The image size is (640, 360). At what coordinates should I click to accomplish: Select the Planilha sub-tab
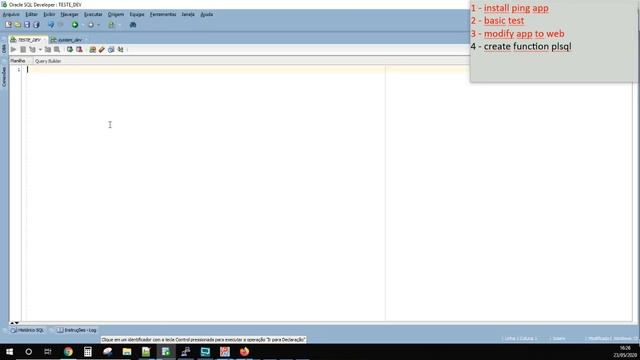[18, 61]
